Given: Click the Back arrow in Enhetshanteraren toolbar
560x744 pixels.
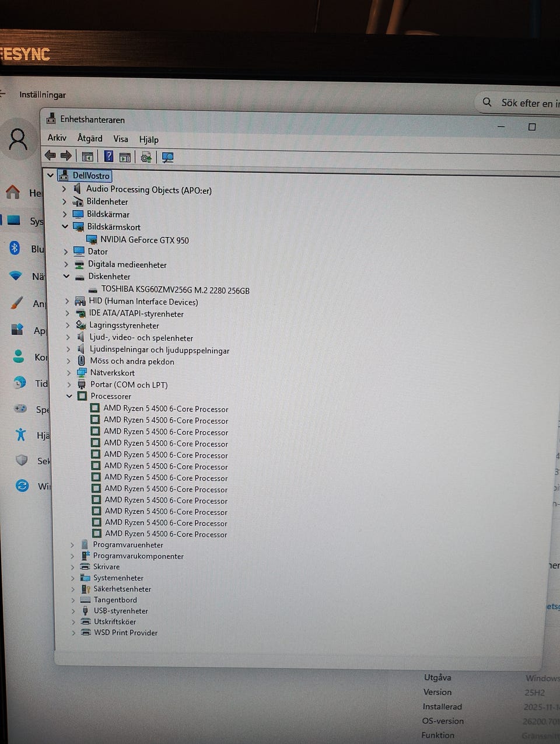Looking at the screenshot, I should (50, 155).
